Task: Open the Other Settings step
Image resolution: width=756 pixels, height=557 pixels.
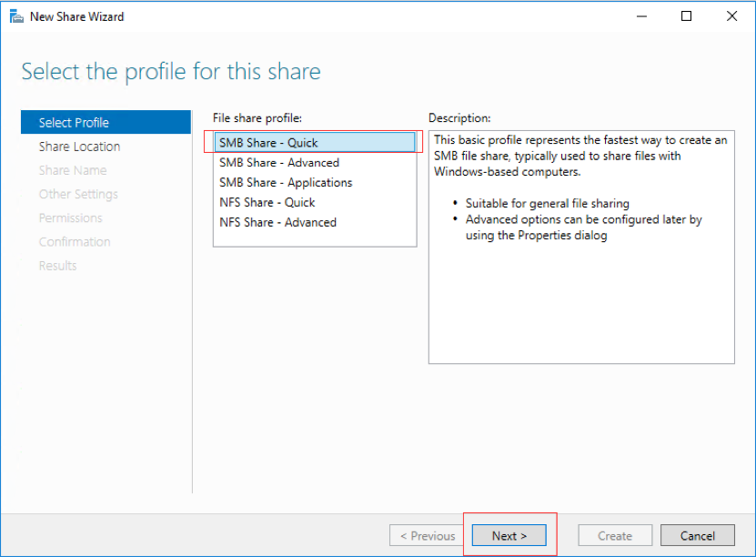Action: [x=77, y=194]
